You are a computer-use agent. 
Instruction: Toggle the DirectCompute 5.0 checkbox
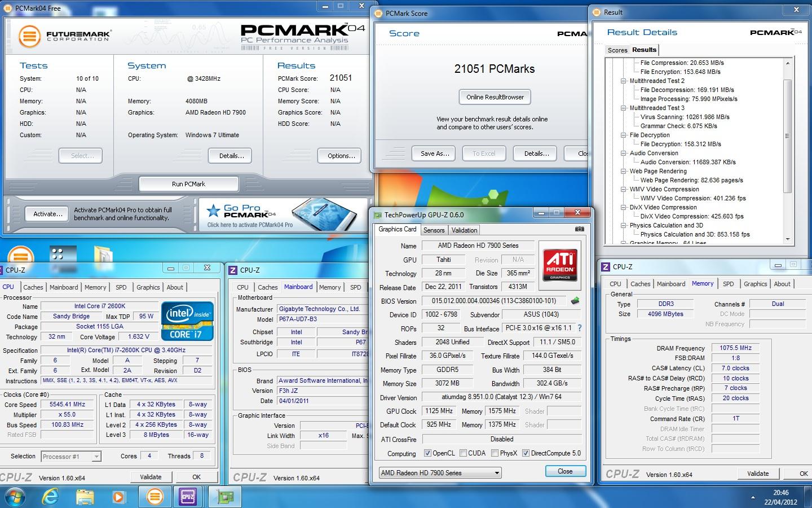click(526, 453)
